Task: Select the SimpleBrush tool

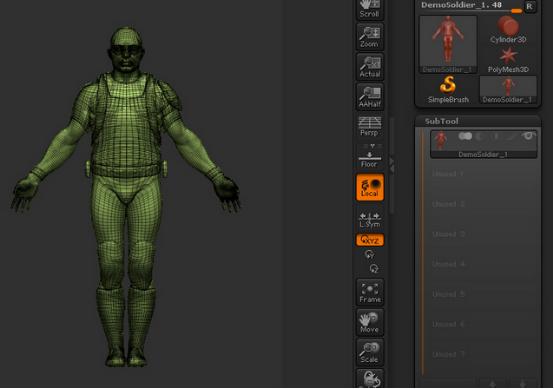Action: (x=448, y=90)
